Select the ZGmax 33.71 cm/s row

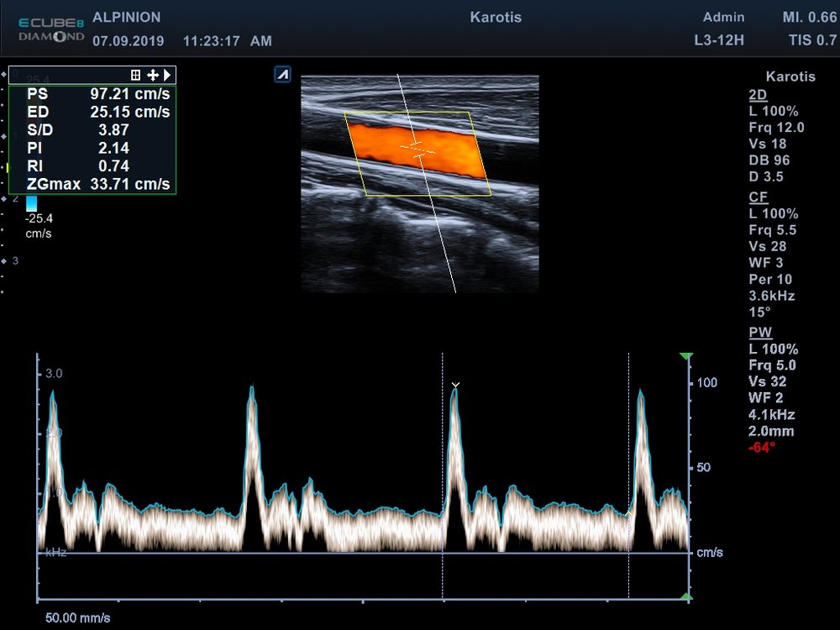98,184
